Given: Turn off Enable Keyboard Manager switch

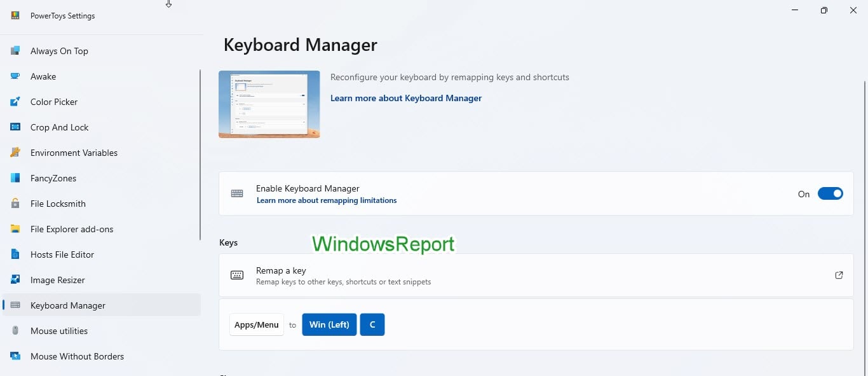Looking at the screenshot, I should [830, 193].
